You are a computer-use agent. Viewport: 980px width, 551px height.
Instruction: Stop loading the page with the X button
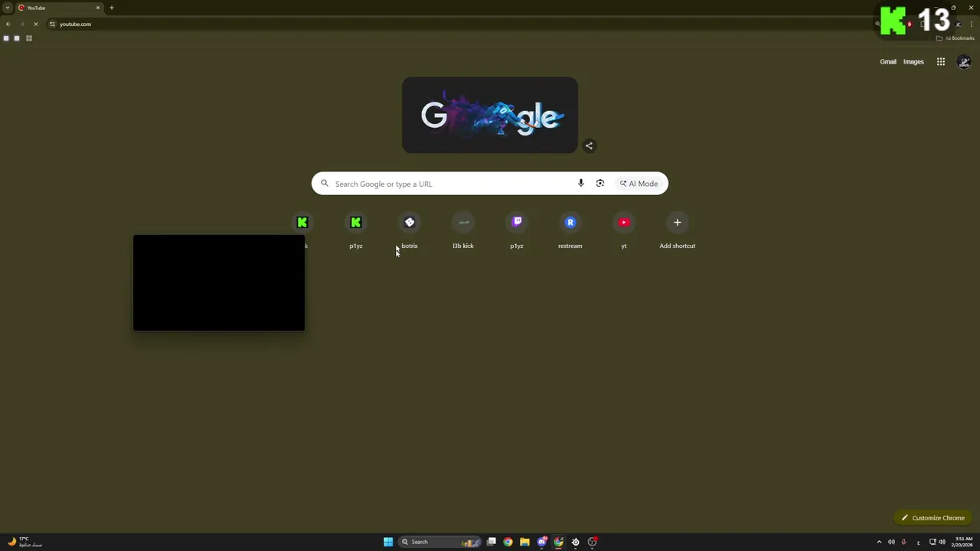point(36,24)
